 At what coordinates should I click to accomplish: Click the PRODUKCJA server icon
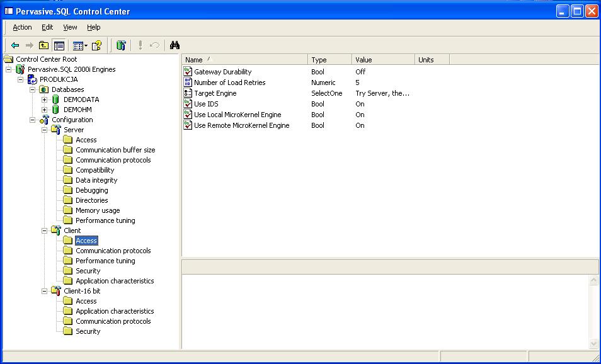click(33, 80)
